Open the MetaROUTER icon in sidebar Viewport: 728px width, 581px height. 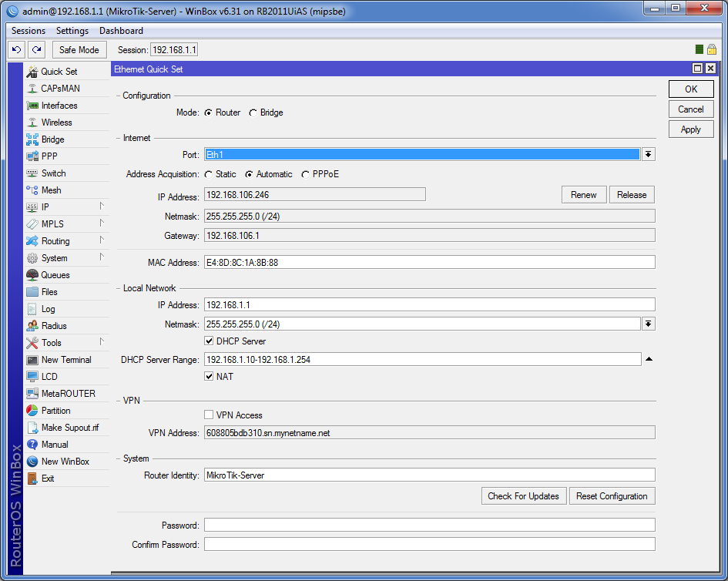point(32,394)
